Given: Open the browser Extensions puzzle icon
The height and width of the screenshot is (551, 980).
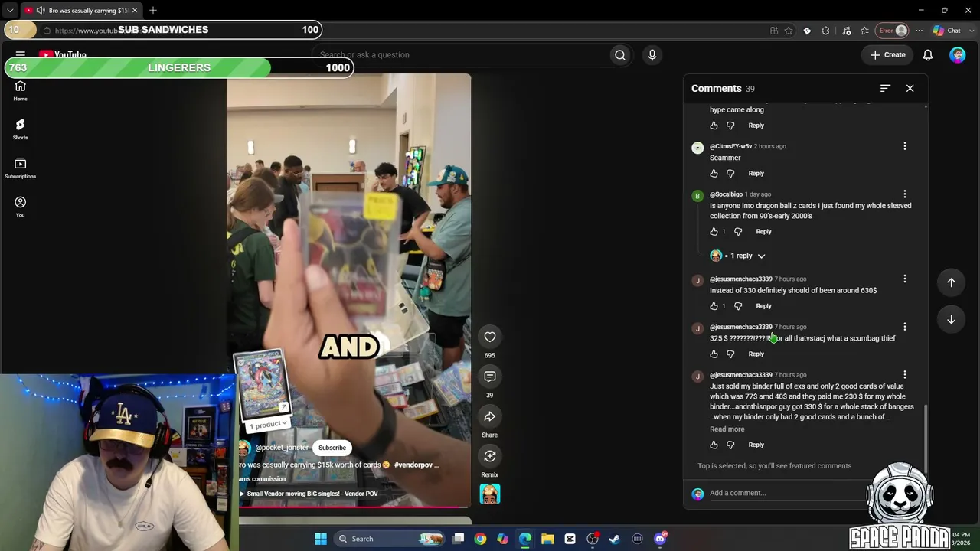Looking at the screenshot, I should click(x=825, y=31).
